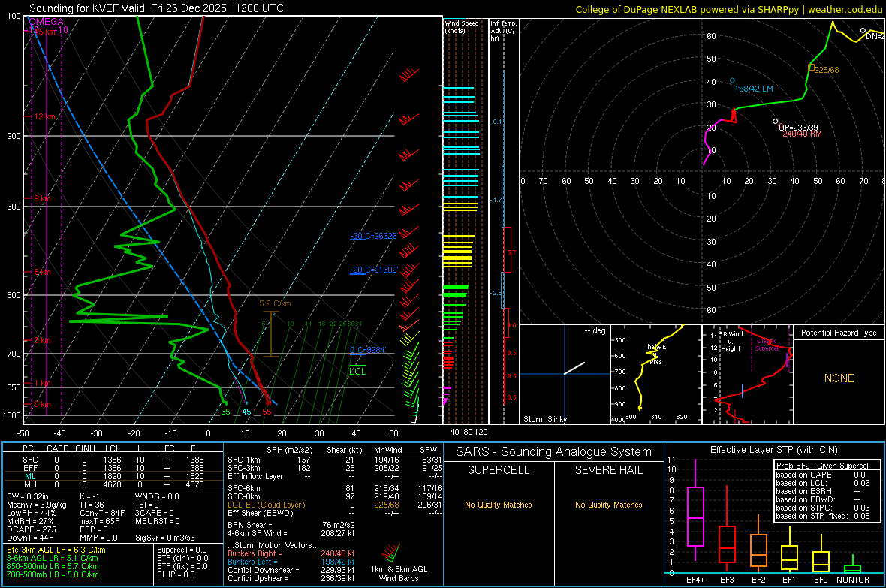The height and width of the screenshot is (588, 886).
Task: Click the orange 225/68 hodograph marker
Action: 812,68
